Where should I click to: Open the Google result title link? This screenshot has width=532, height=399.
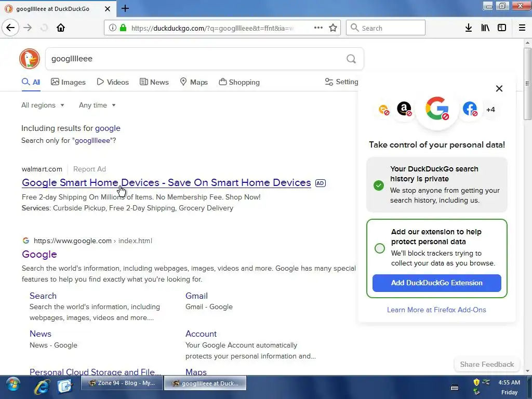39,255
